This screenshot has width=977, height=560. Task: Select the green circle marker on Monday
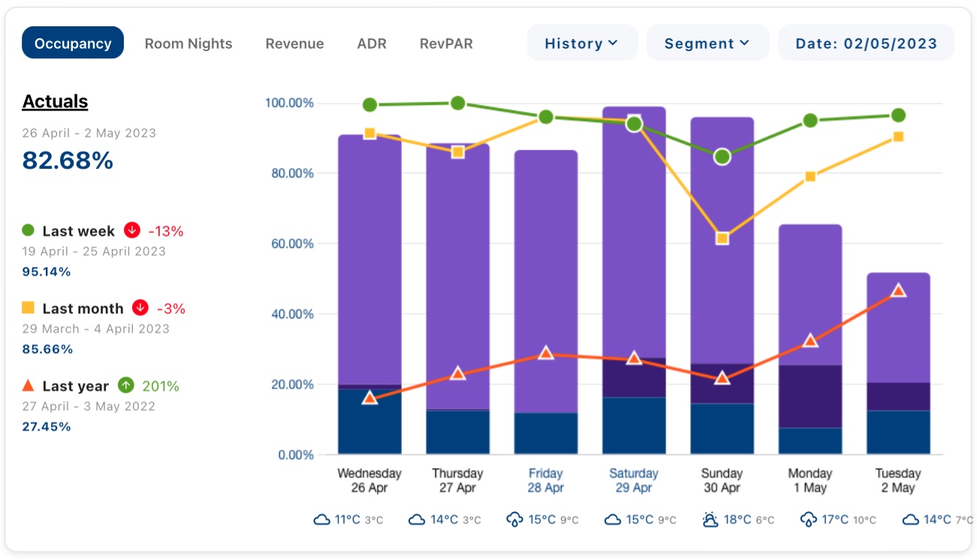point(810,120)
